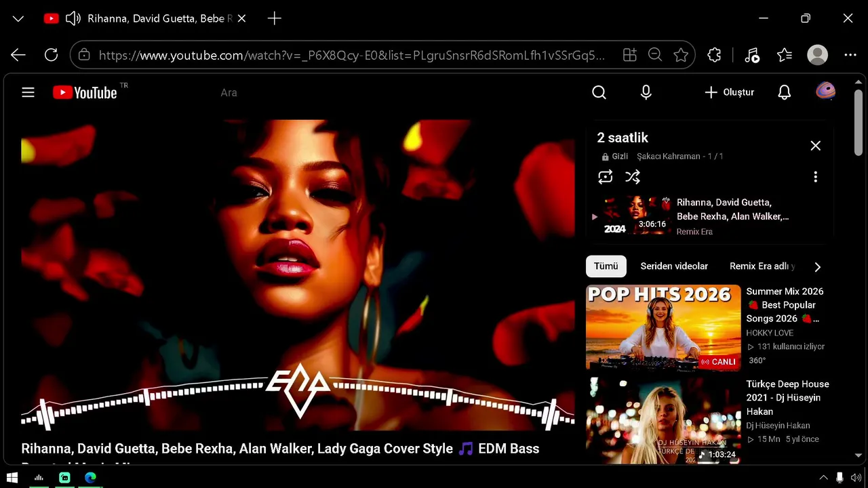868x488 pixels.
Task: Toggle playlist shuffle
Action: [633, 177]
